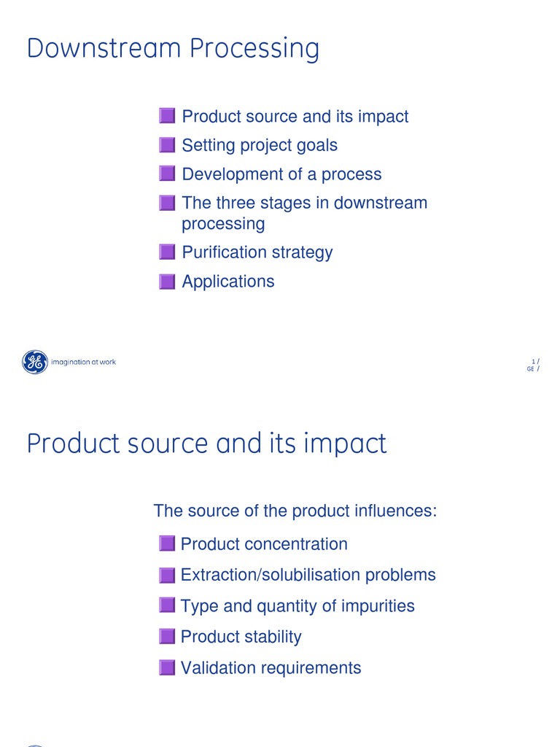Click 'The source of the product influences:' line

[x=295, y=511]
